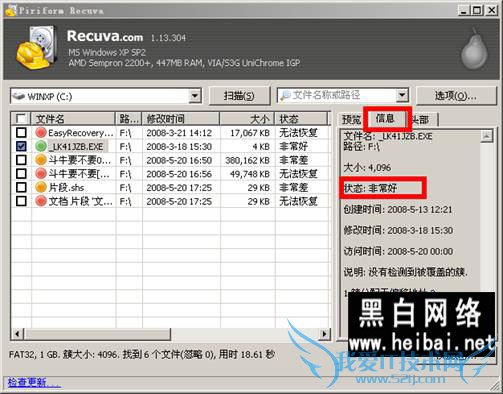The width and height of the screenshot is (503, 394).
Task: Check the 文档 片段 file checkbox
Action: (x=21, y=201)
